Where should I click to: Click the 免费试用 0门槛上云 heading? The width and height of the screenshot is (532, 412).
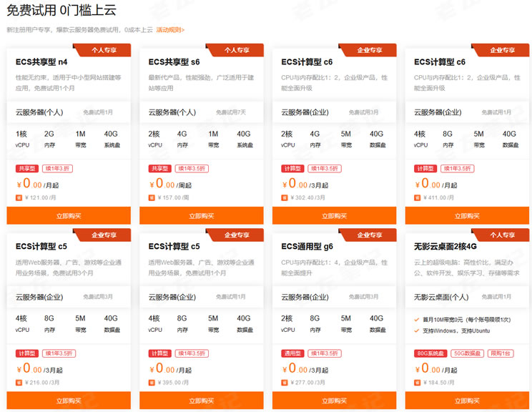61,10
